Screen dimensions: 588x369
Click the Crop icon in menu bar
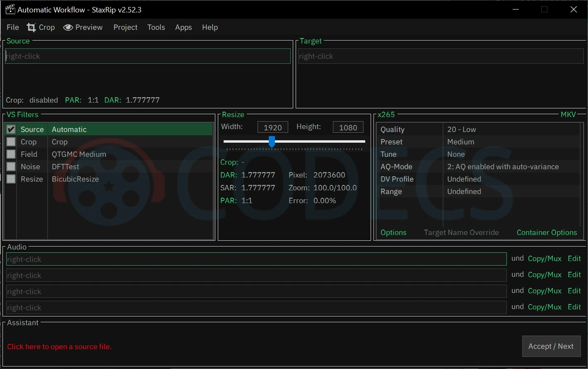(x=31, y=27)
